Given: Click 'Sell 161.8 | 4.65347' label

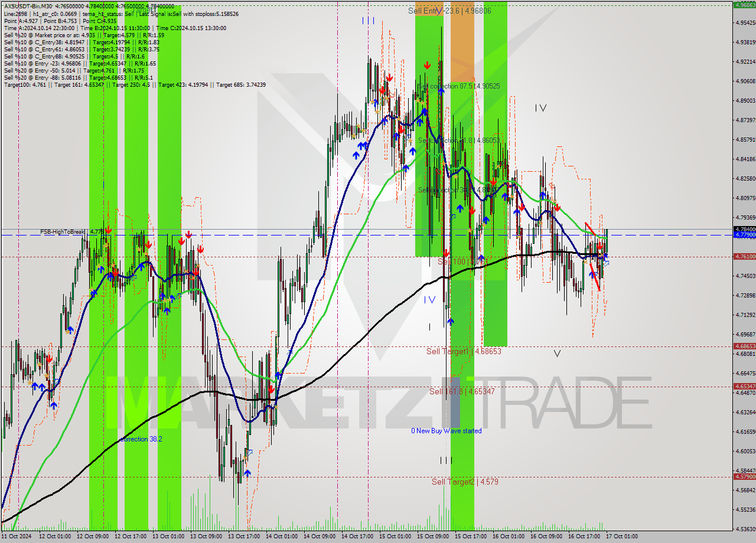Looking at the screenshot, I should (462, 391).
